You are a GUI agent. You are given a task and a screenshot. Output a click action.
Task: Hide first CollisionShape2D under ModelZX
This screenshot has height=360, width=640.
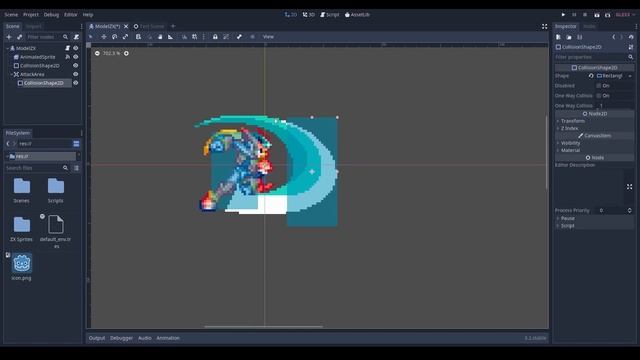(76, 65)
